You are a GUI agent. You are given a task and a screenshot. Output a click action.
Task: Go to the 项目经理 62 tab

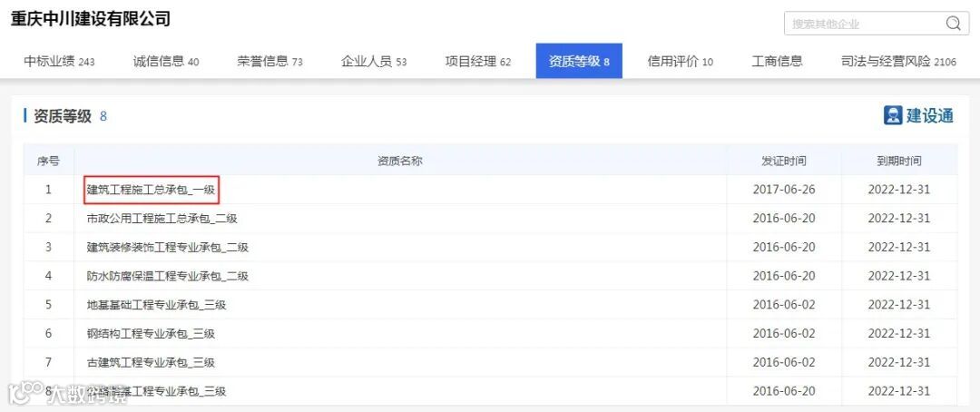[x=478, y=62]
